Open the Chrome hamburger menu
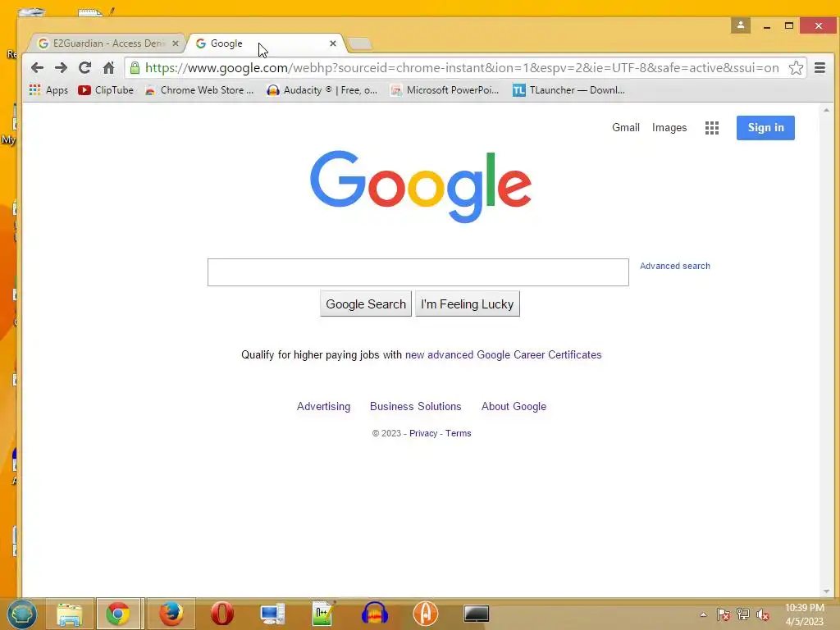Image resolution: width=840 pixels, height=630 pixels. (819, 67)
